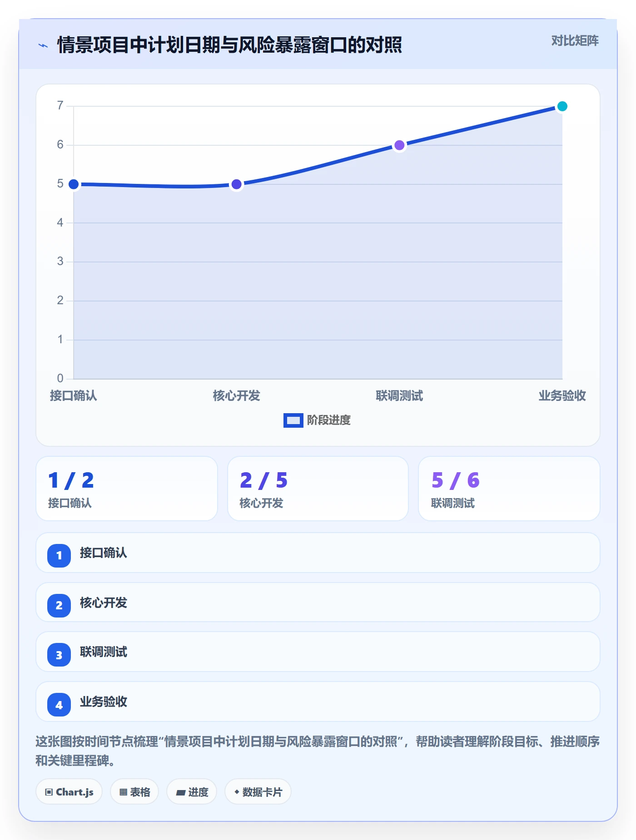Click the 进度 tag
This screenshot has height=840, width=636.
192,792
